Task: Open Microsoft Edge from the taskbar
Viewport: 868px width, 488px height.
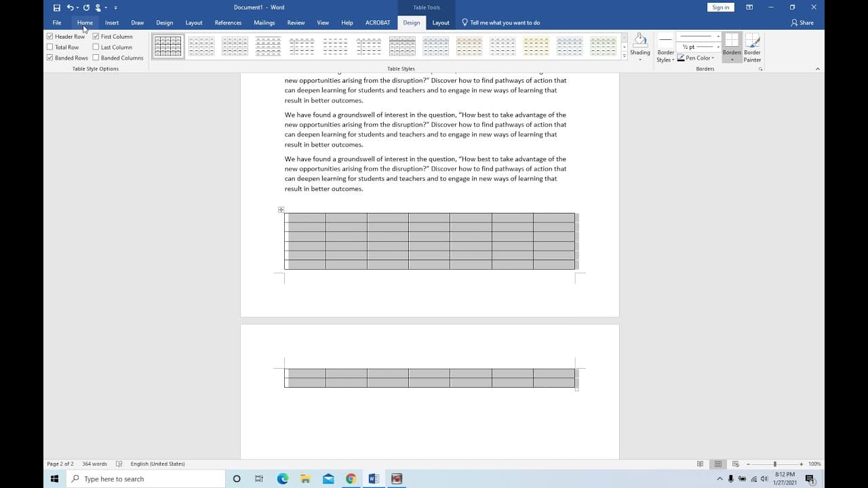Action: 283,479
